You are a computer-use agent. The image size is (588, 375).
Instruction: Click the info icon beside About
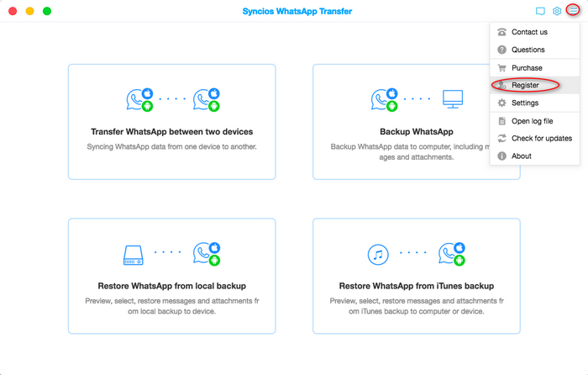501,156
